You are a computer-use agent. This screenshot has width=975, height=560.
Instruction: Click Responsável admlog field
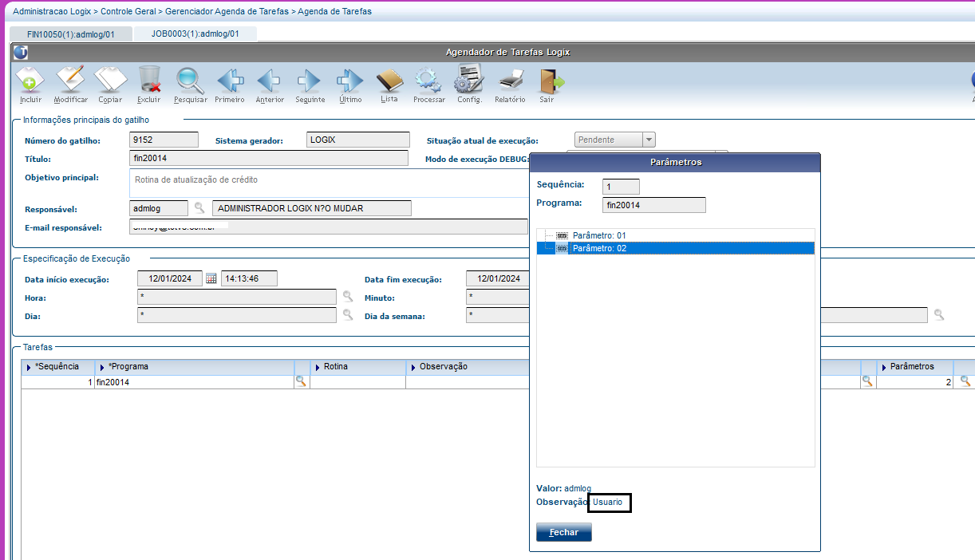tap(159, 208)
